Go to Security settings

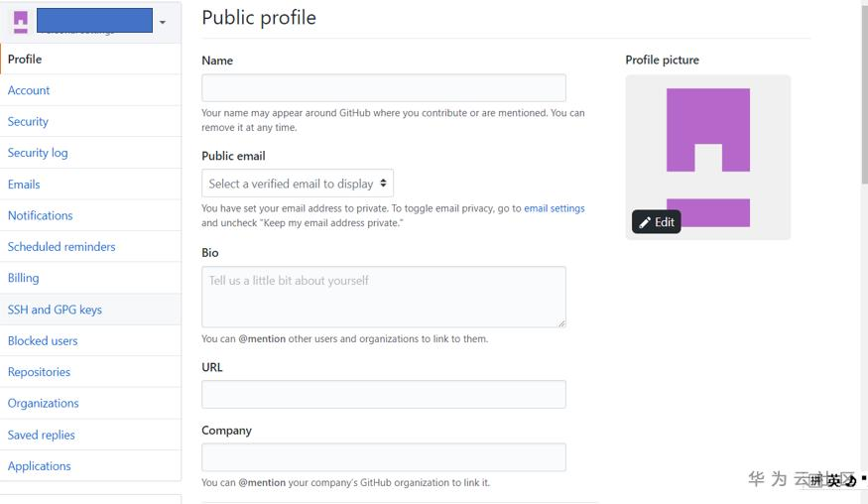[x=28, y=122]
